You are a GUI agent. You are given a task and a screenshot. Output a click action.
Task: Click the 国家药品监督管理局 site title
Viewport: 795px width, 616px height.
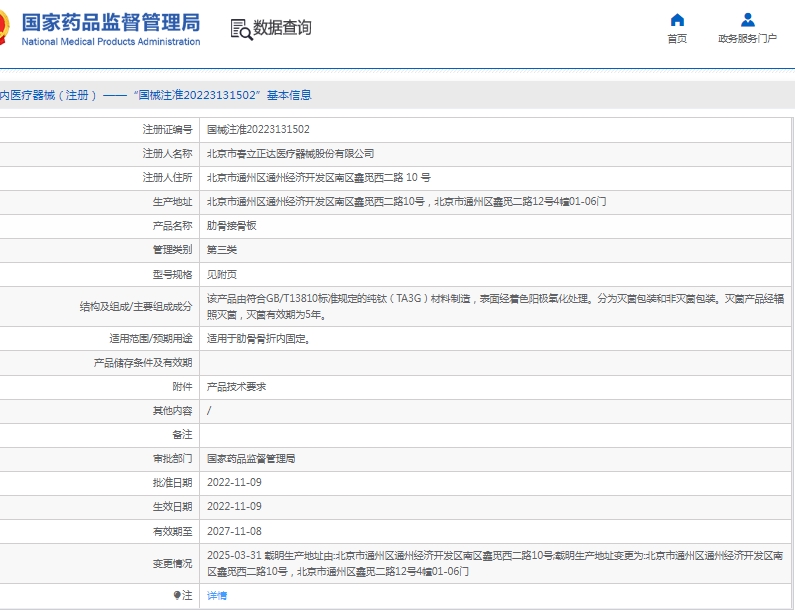pyautogui.click(x=111, y=22)
